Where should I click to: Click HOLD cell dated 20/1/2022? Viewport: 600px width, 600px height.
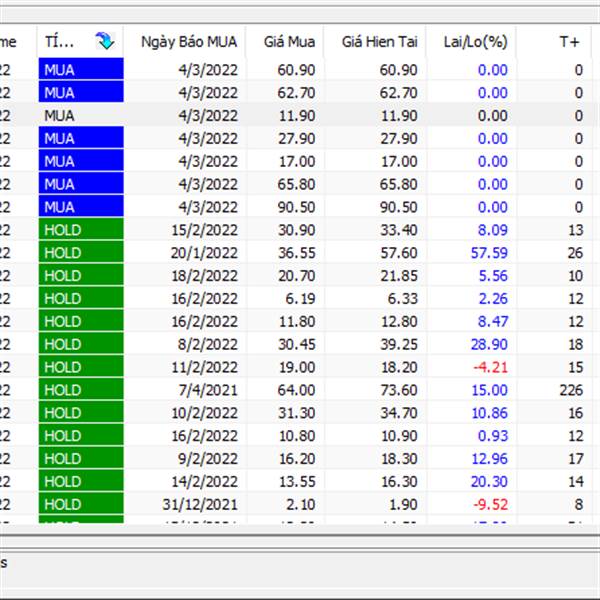click(81, 252)
